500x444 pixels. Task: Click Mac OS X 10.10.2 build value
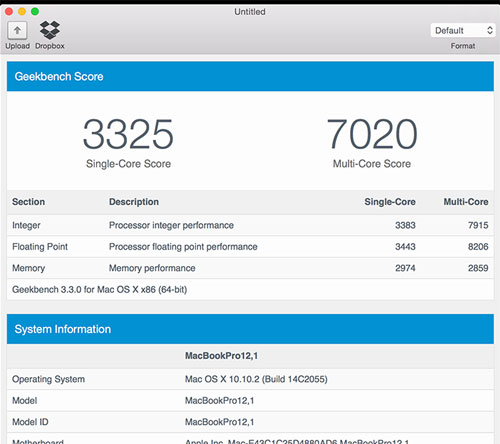[x=256, y=379]
